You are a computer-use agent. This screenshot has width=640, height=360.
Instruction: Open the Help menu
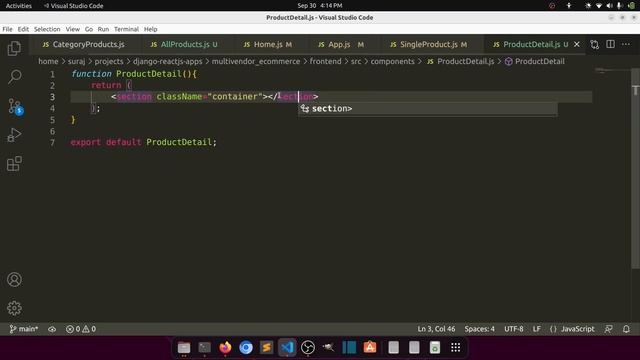point(151,29)
